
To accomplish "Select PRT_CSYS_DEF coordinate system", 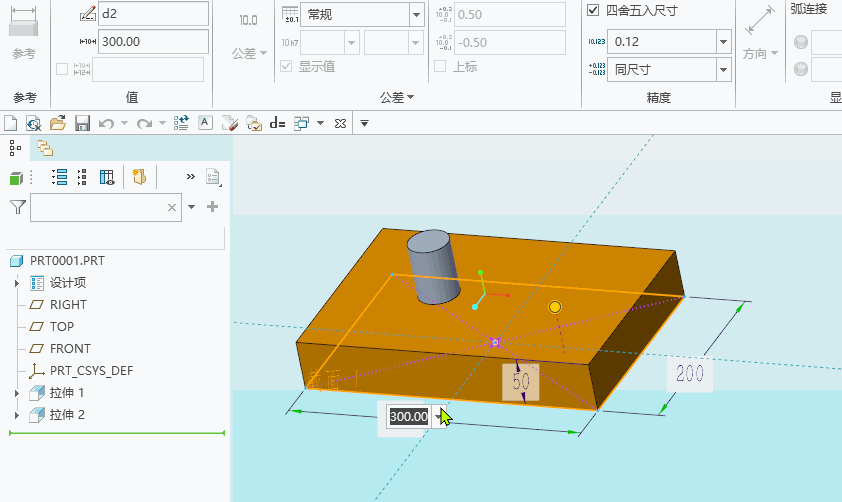I will [91, 371].
